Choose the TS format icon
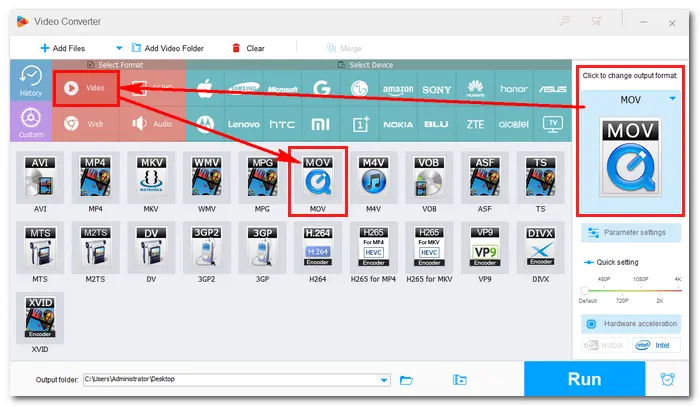 point(540,177)
